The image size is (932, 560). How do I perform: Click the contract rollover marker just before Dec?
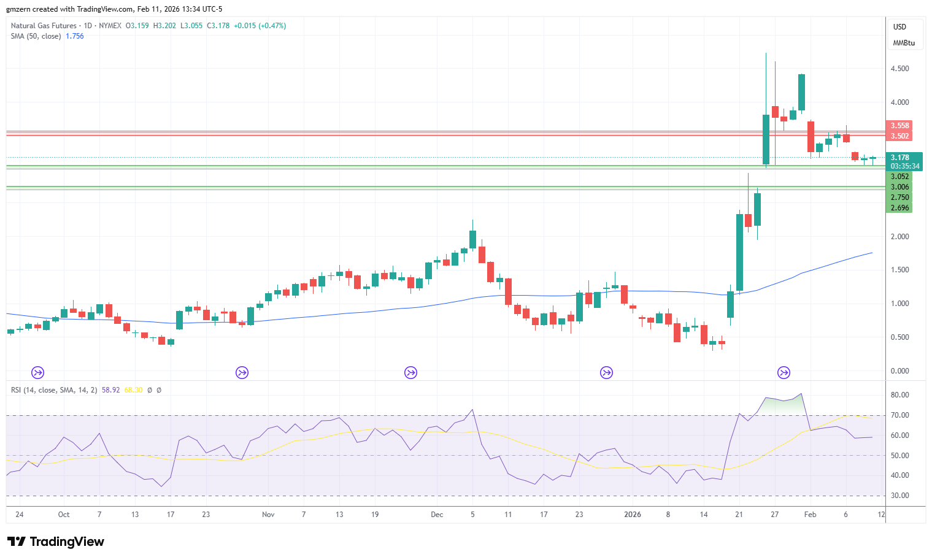coord(410,372)
